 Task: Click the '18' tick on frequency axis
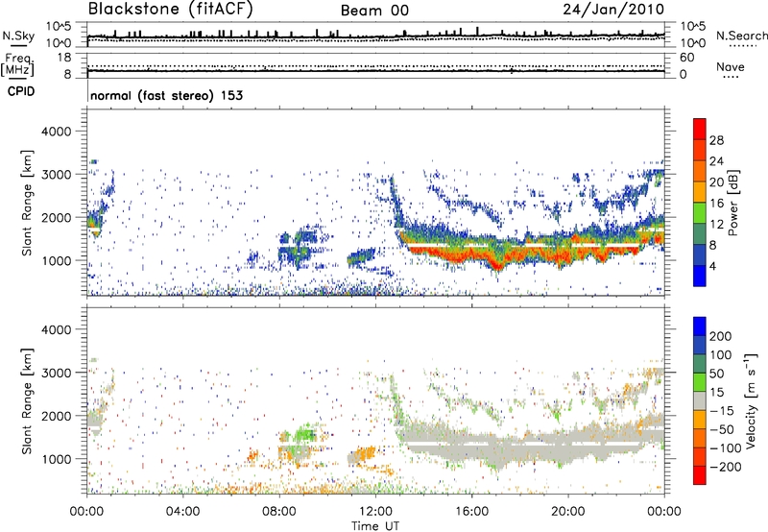click(x=63, y=58)
